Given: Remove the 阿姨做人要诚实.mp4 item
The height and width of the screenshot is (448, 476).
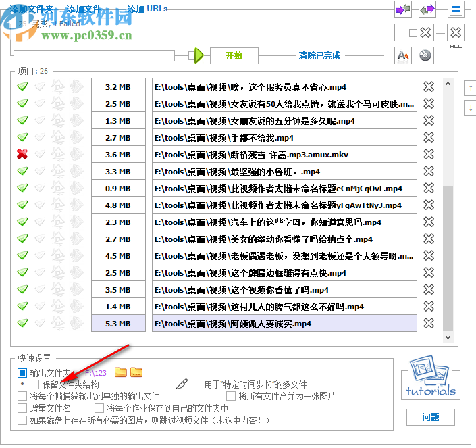Looking at the screenshot, I should [x=429, y=323].
